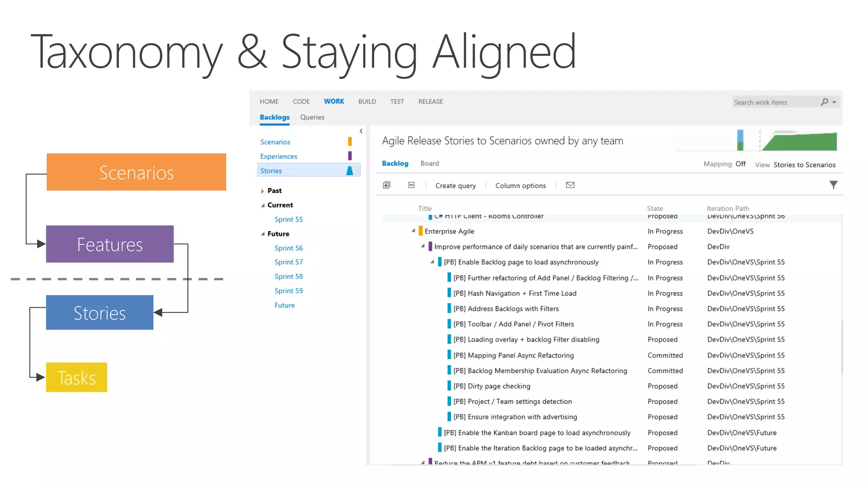Click the blue Stories color marker
This screenshot has width=868, height=487.
coord(350,171)
